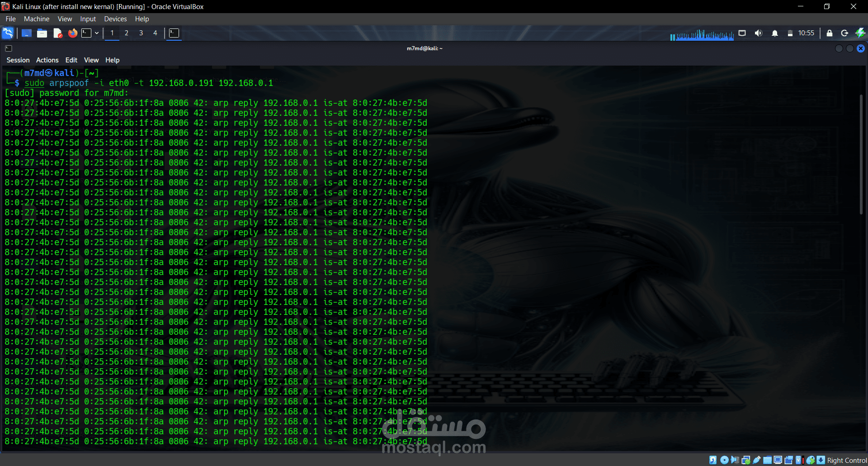Open the terminal Actions menu

47,60
